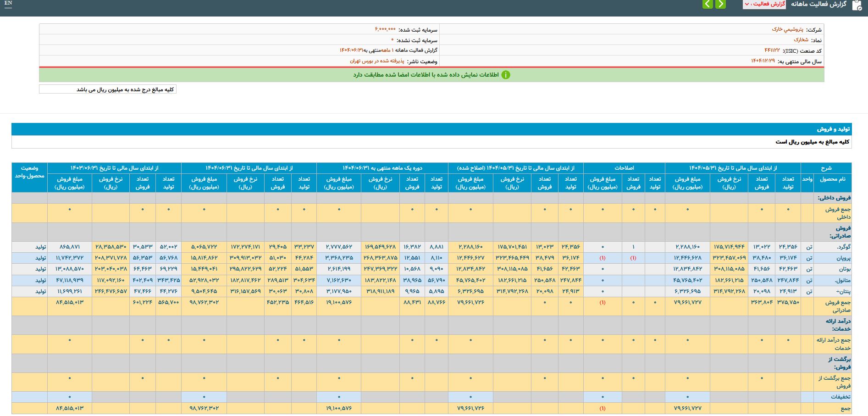Click the green info icon in the banner
The image size is (868, 416).
coord(505,75)
